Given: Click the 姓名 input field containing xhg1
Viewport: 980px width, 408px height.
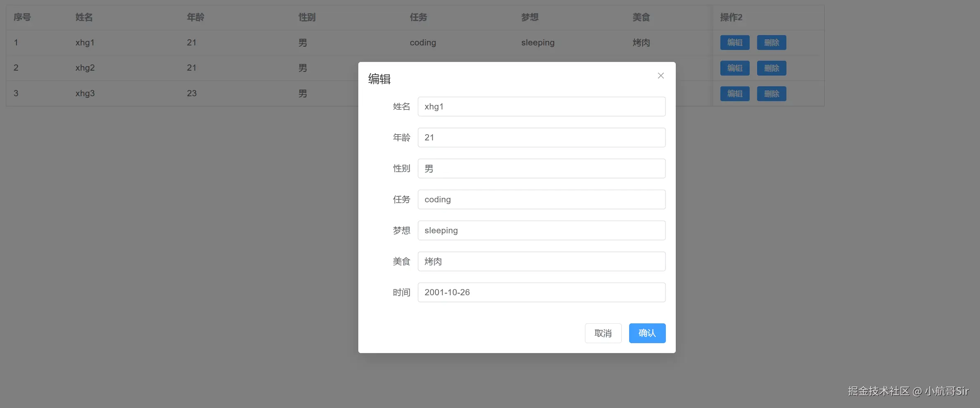Looking at the screenshot, I should point(542,107).
